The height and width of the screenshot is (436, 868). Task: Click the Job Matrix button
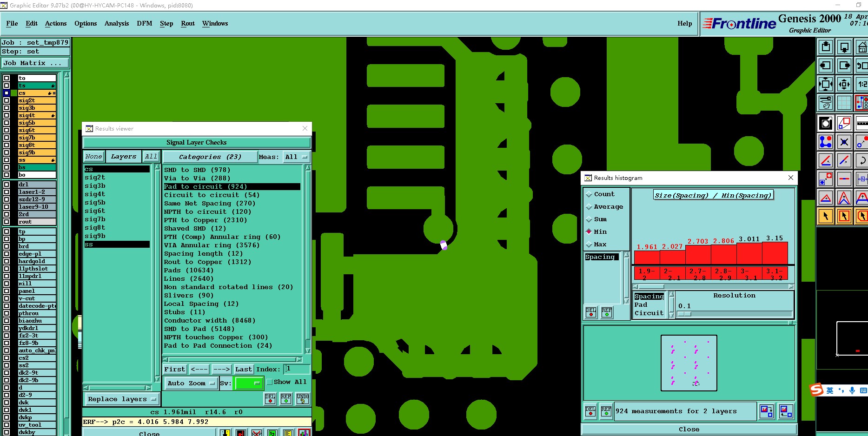tap(35, 63)
